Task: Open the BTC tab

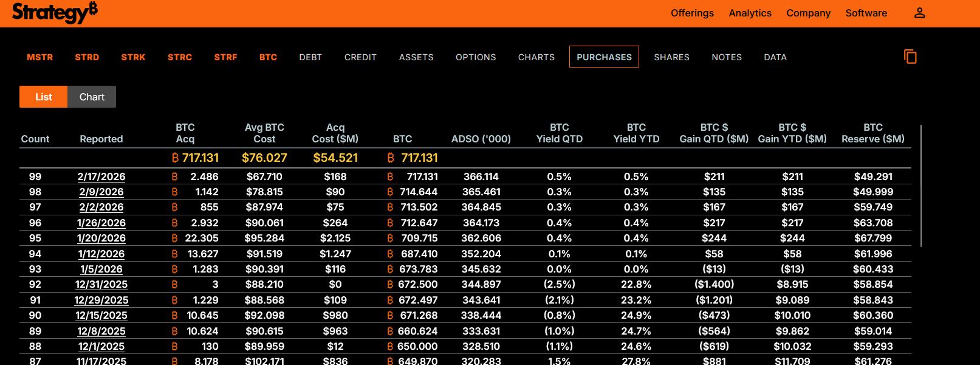Action: point(268,57)
